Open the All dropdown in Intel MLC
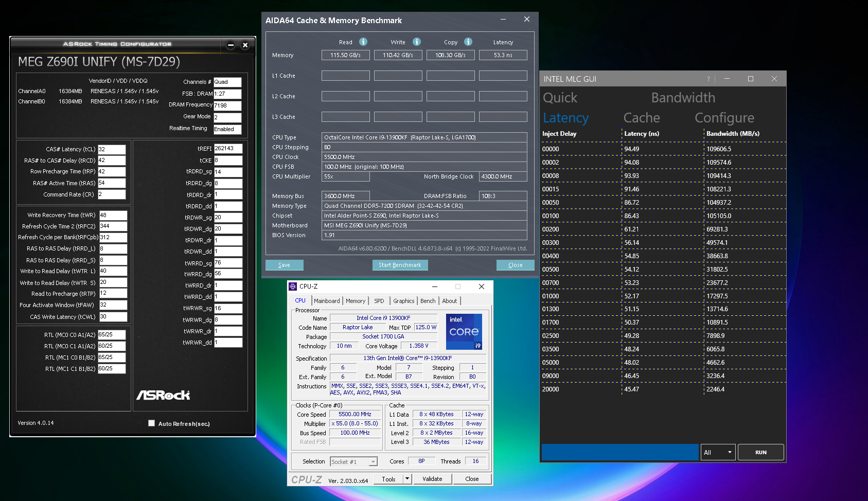Viewport: 868px width, 501px height. pos(718,452)
